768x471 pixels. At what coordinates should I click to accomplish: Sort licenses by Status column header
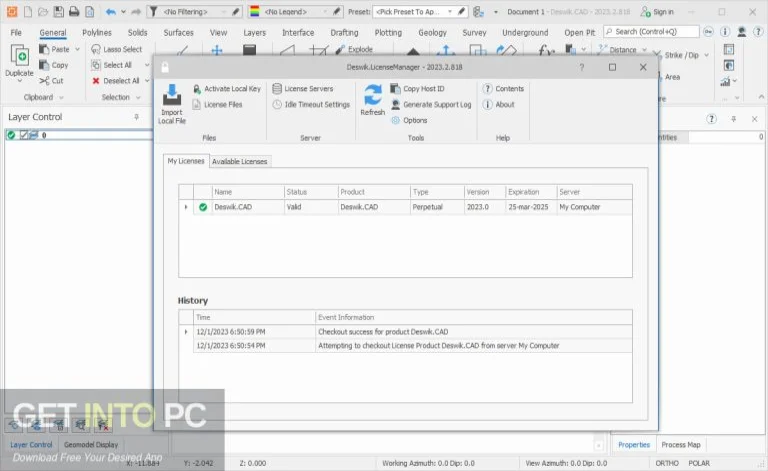pos(311,192)
